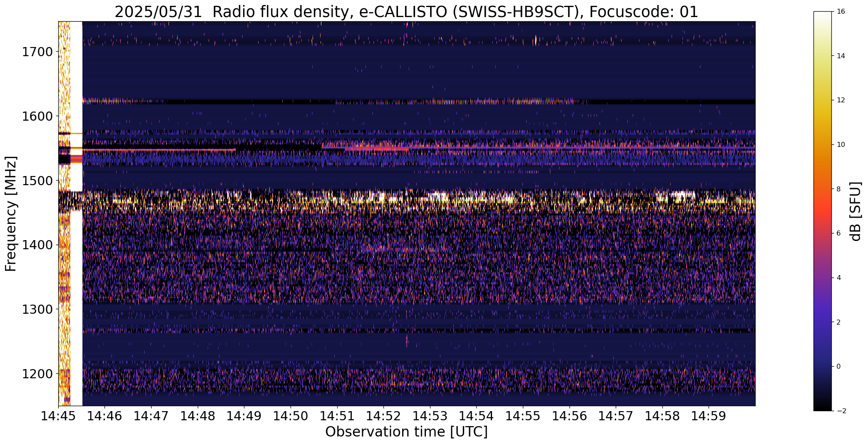
Task: Click the 'dB [SFU]' colorbar label
Action: [x=856, y=211]
